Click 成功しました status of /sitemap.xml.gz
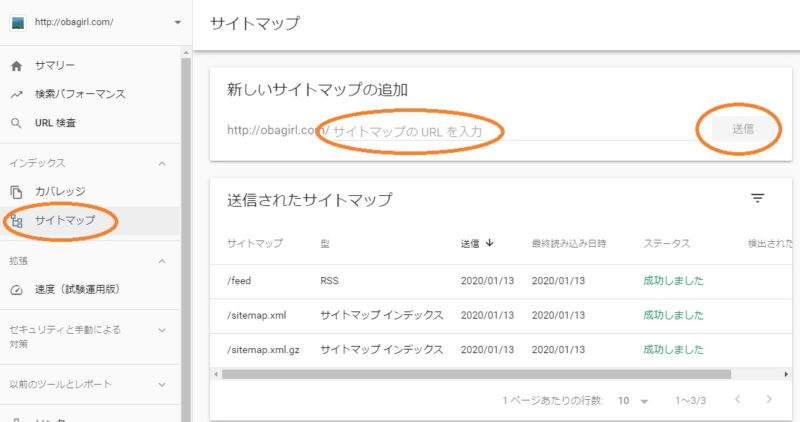The height and width of the screenshot is (422, 800). tap(673, 350)
